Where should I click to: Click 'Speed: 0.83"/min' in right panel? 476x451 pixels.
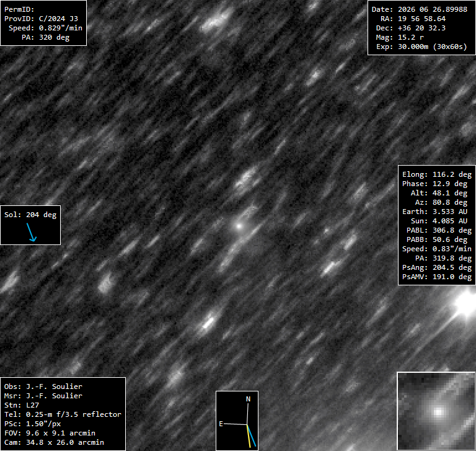[x=437, y=249]
